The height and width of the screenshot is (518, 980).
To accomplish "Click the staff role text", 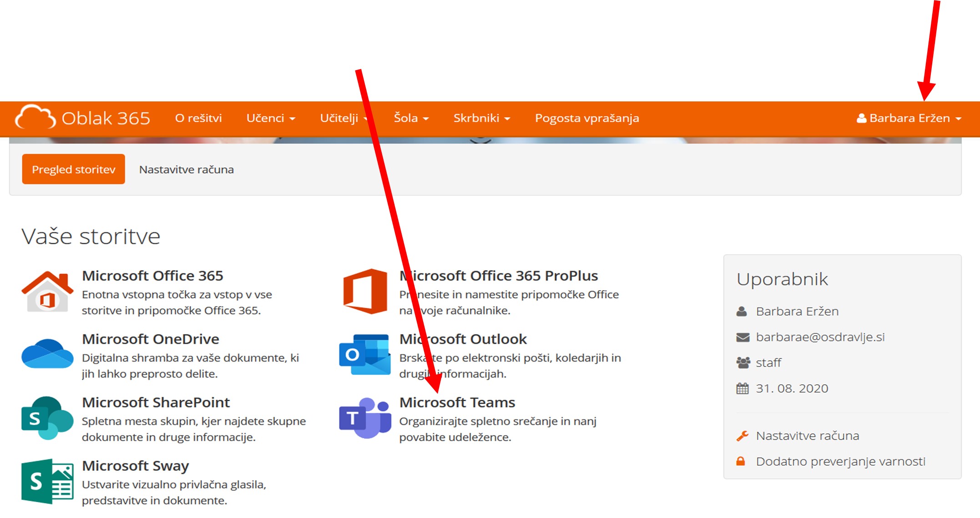I will coord(768,362).
